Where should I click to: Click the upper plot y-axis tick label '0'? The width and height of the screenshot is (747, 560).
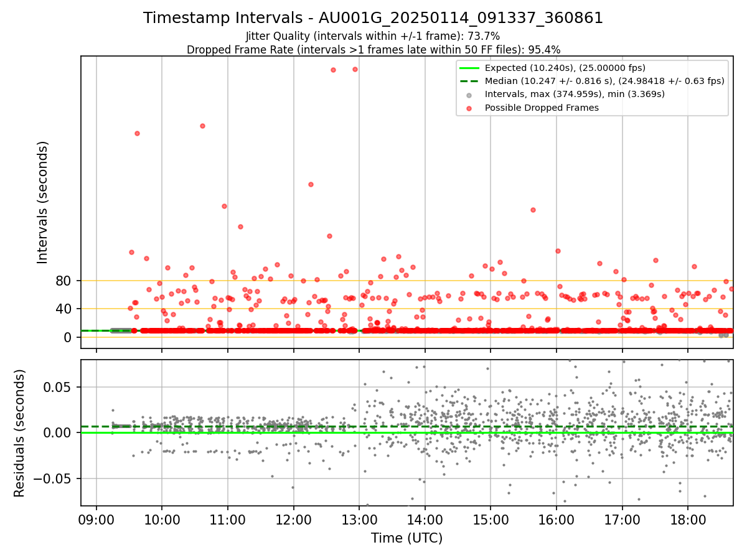(68, 337)
